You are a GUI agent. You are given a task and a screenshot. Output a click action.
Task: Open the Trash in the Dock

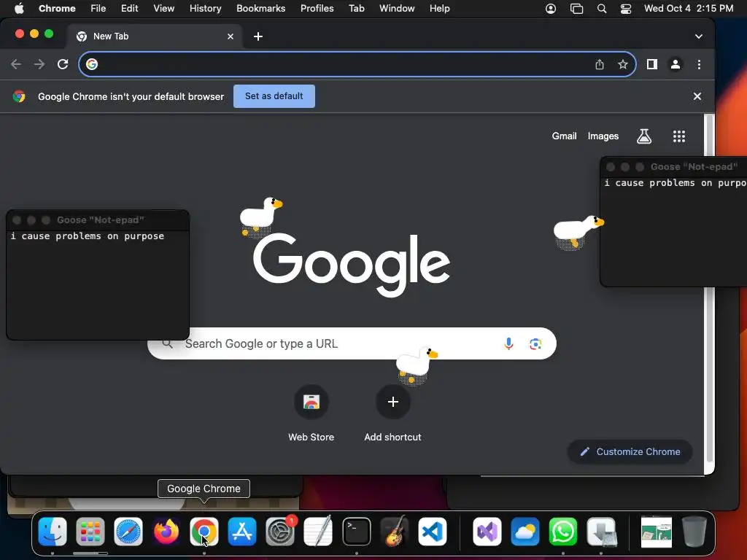(694, 532)
